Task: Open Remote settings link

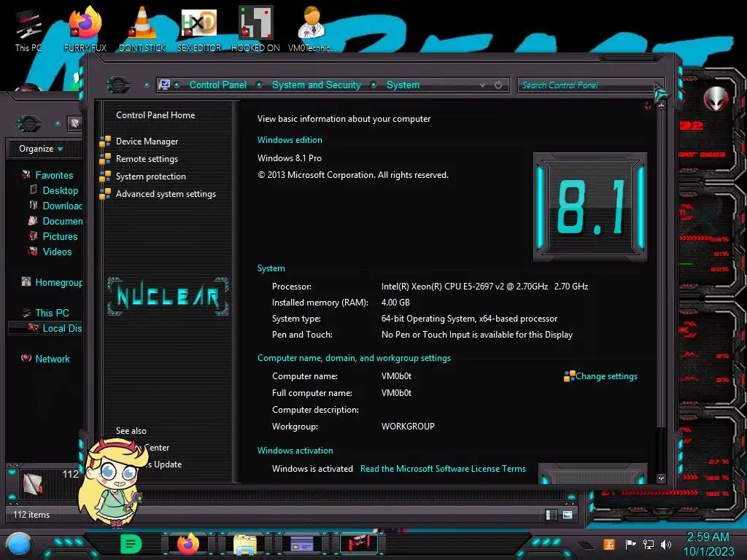Action: [147, 159]
